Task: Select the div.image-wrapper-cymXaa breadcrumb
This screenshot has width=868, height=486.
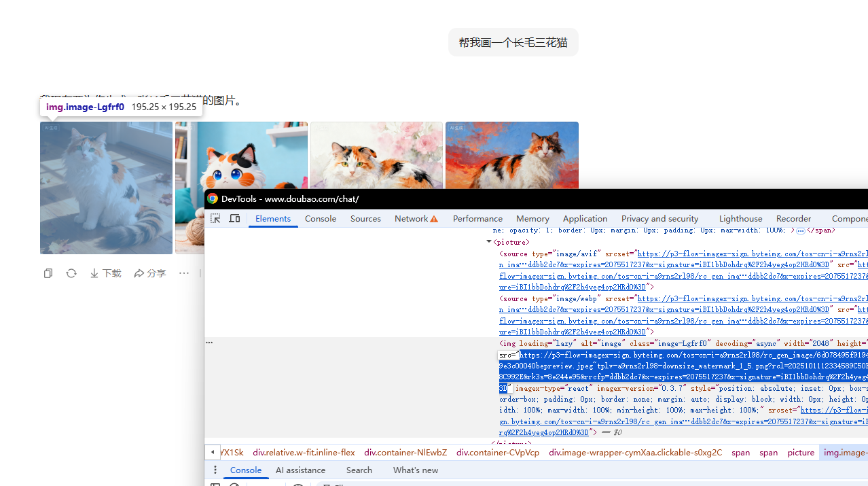Action: [635, 452]
